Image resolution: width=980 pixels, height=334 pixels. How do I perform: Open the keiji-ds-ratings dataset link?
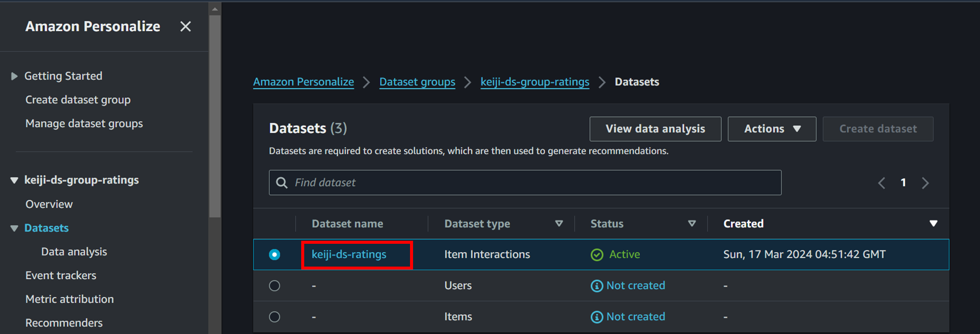tap(349, 254)
